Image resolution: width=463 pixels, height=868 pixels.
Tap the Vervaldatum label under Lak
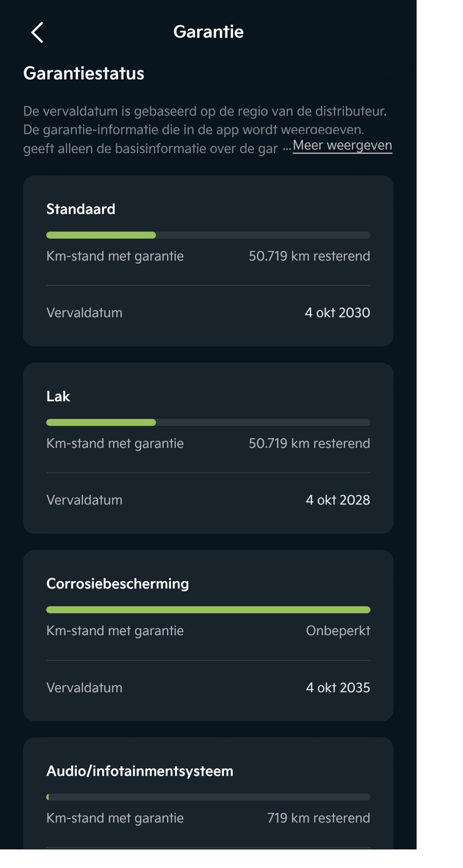pyautogui.click(x=84, y=500)
